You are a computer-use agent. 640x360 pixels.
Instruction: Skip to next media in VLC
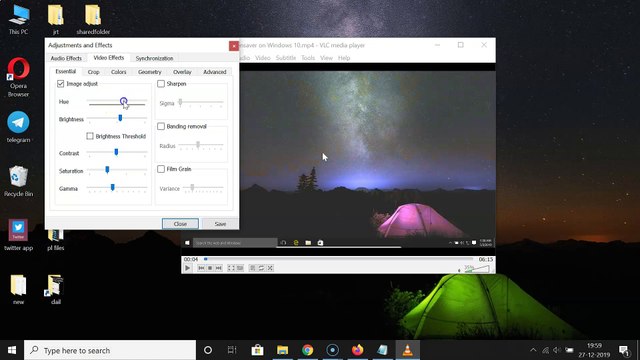[219, 268]
